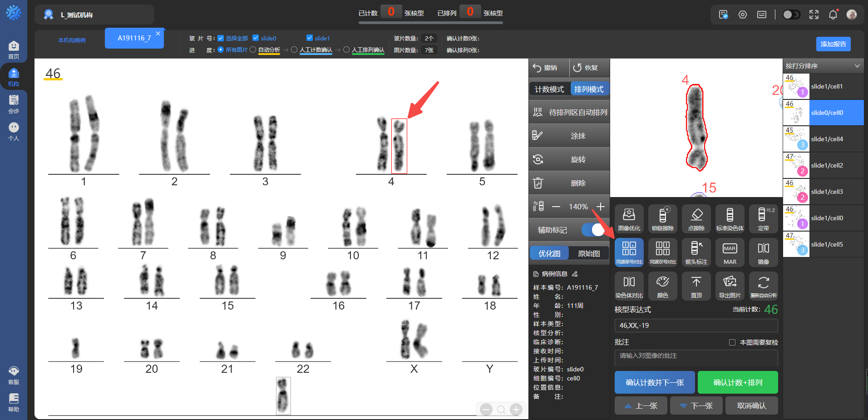Screen dimensions: 868x420
Task: Click the plus to increase 140% zoom
Action: 600,207
